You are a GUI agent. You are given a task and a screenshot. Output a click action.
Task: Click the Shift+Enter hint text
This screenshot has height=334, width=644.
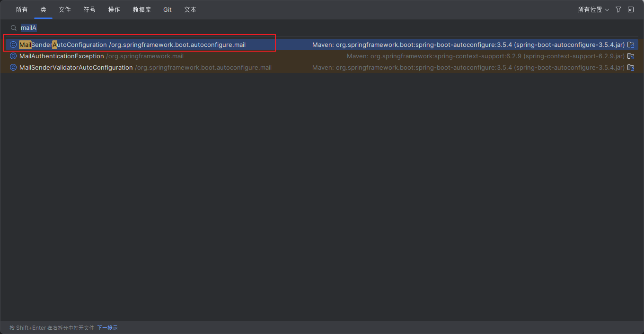[52, 328]
